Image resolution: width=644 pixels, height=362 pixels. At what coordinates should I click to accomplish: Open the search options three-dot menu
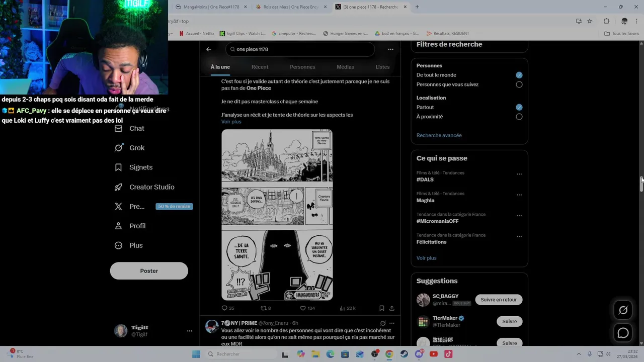390,49
